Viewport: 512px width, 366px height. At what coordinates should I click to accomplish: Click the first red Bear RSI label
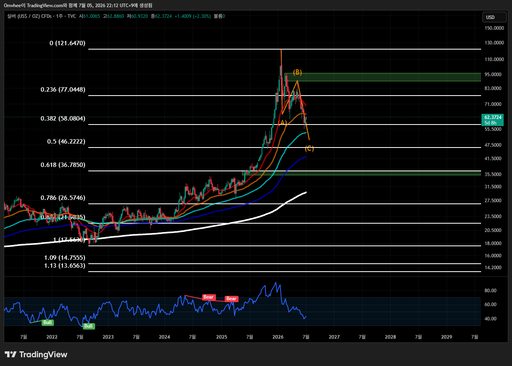click(x=209, y=297)
